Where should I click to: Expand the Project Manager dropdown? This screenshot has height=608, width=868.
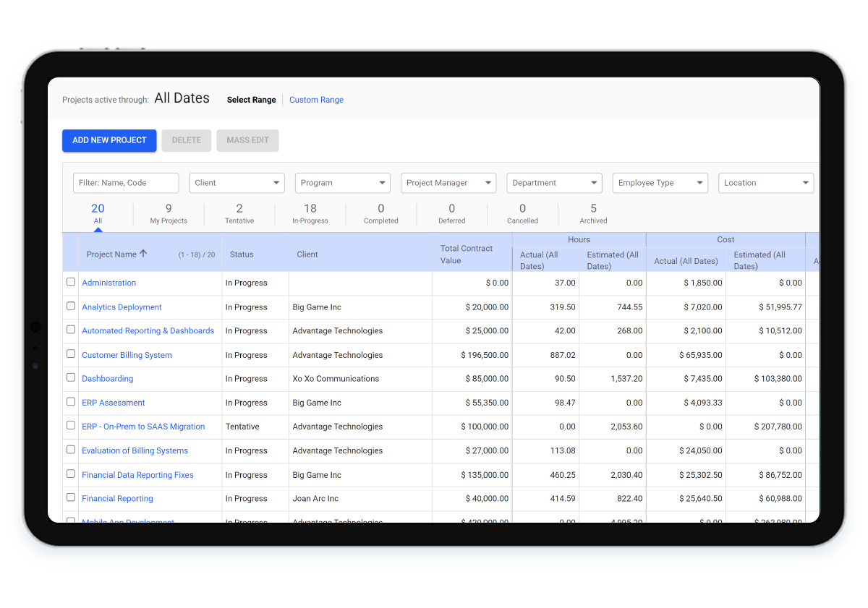pos(448,183)
